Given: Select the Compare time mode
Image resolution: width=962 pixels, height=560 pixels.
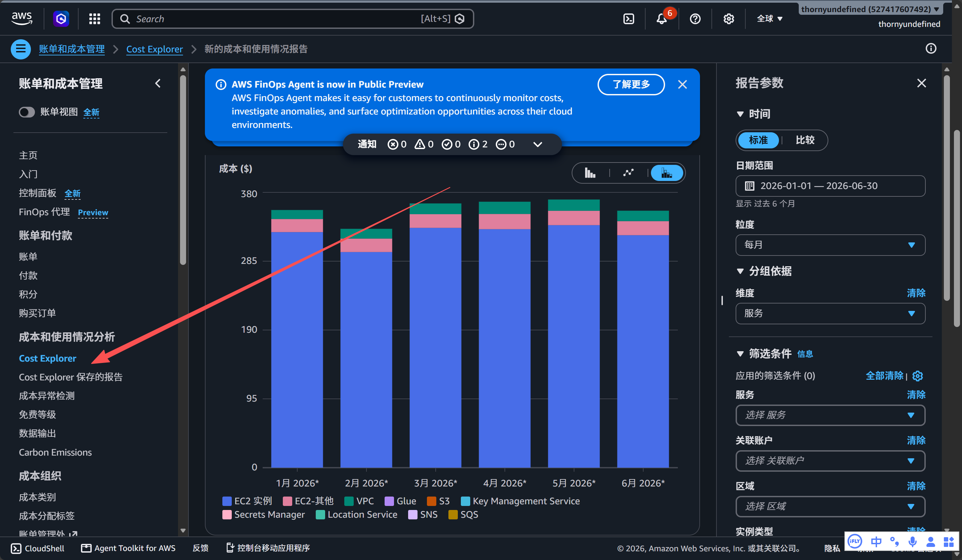Looking at the screenshot, I should point(805,140).
